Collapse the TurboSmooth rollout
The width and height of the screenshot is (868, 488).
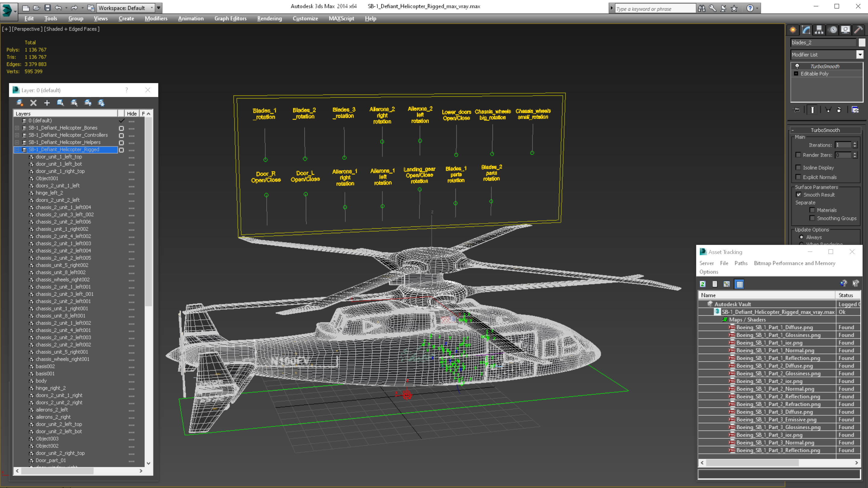pyautogui.click(x=825, y=130)
